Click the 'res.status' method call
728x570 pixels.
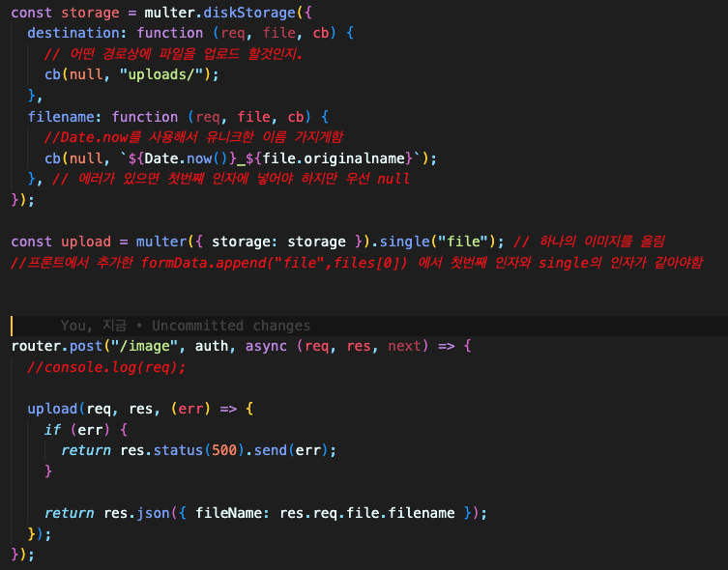coord(161,450)
